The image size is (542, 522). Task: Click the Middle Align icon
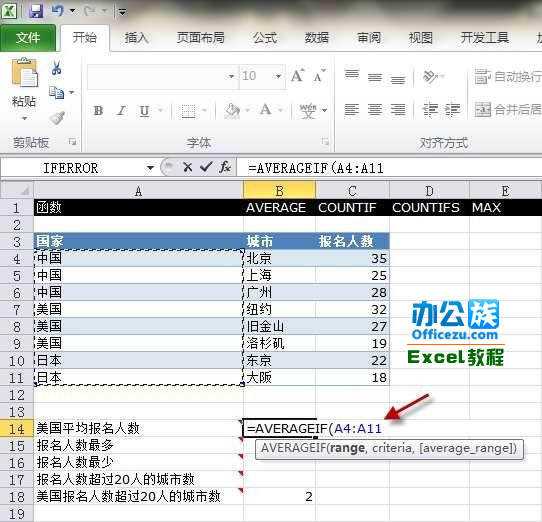(375, 77)
